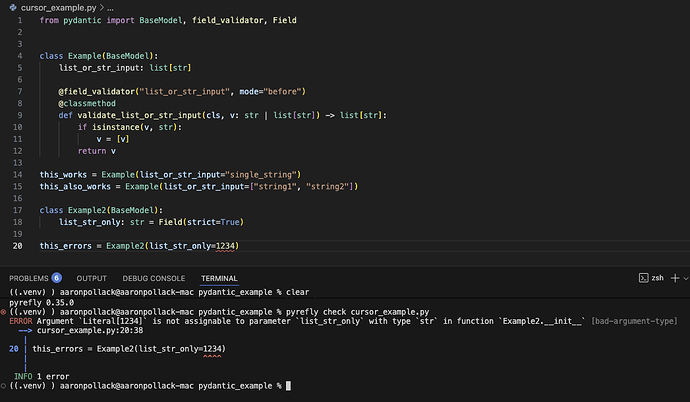Open cursor_example.py breadcrumb item
This screenshot has width=690, height=402.
click(59, 7)
